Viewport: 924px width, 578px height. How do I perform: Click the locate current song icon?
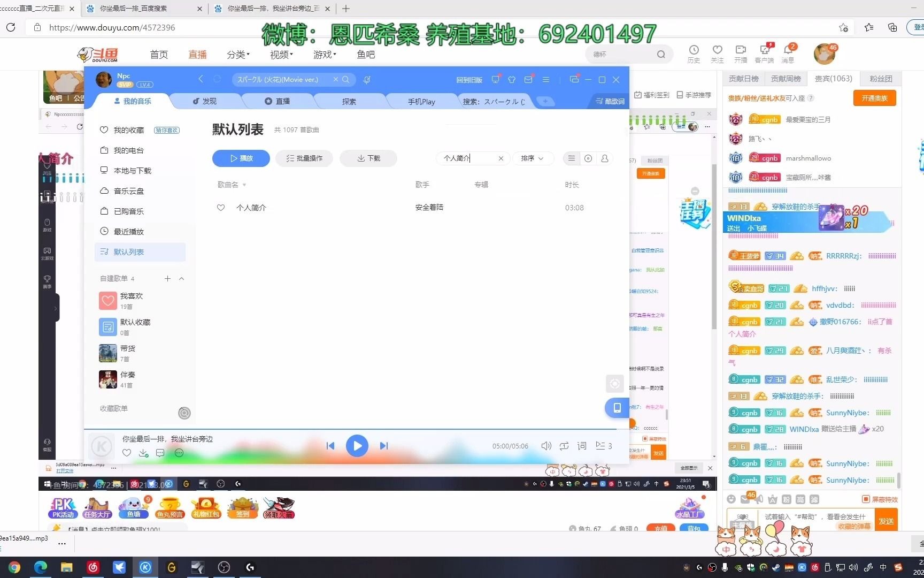[615, 384]
